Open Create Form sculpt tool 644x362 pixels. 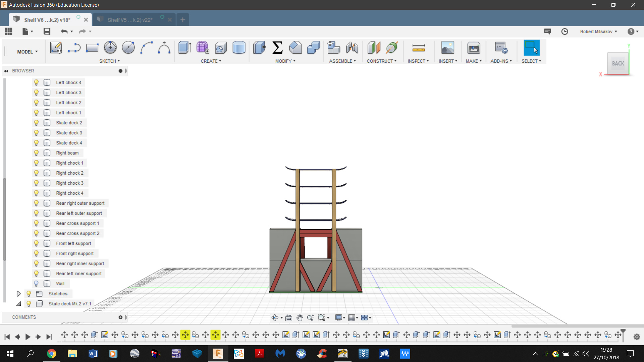(x=203, y=48)
